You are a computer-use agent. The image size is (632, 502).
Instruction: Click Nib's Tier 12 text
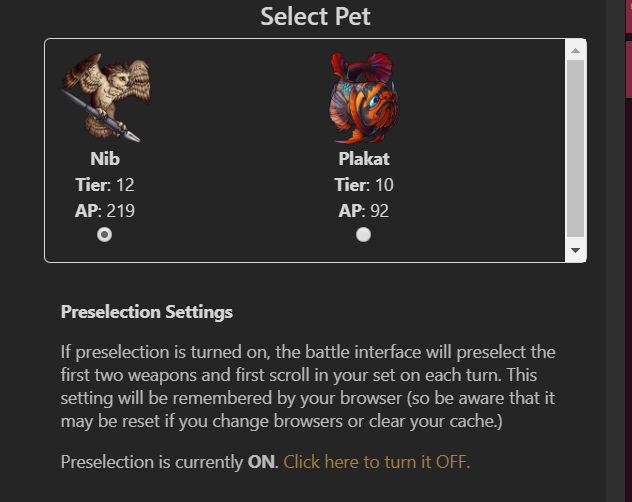105,185
